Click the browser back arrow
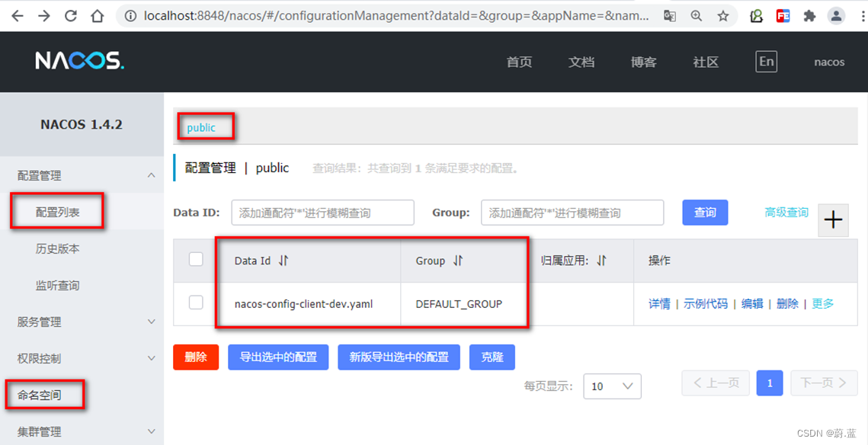The width and height of the screenshot is (868, 445). 17,16
